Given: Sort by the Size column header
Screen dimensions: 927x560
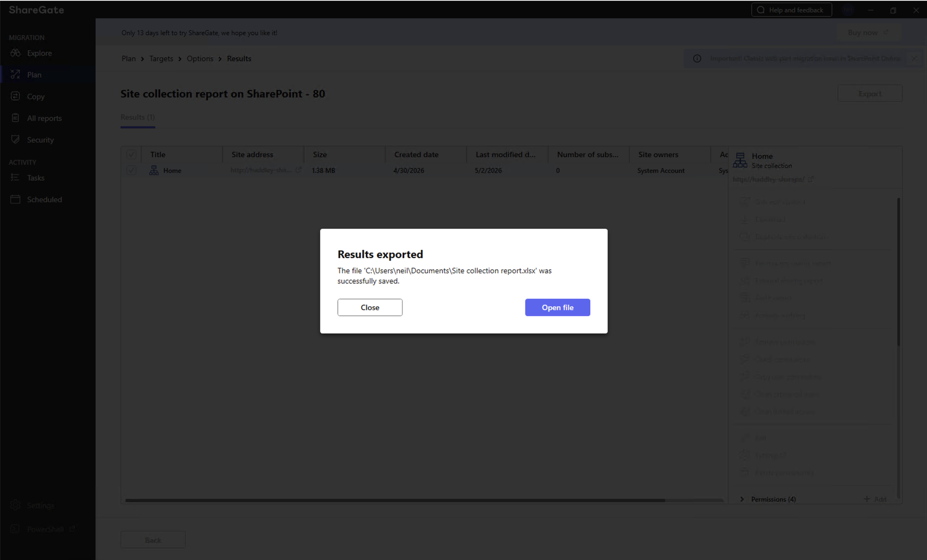Looking at the screenshot, I should (345, 154).
